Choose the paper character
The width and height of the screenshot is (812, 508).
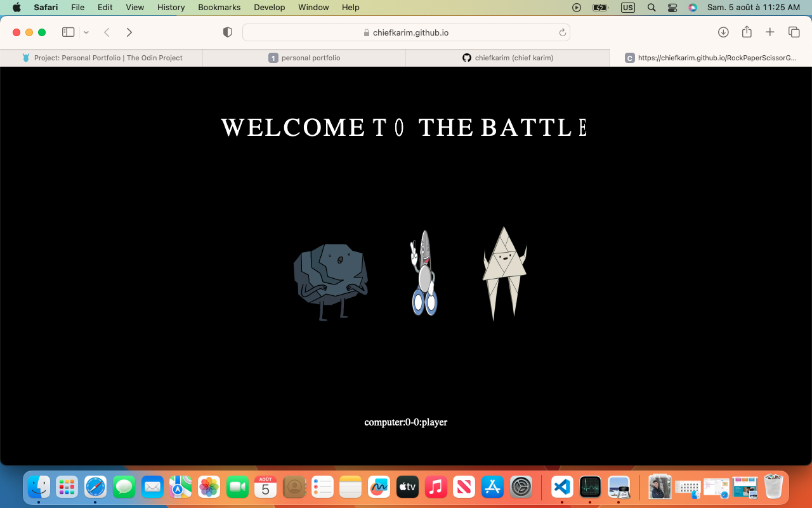(504, 273)
